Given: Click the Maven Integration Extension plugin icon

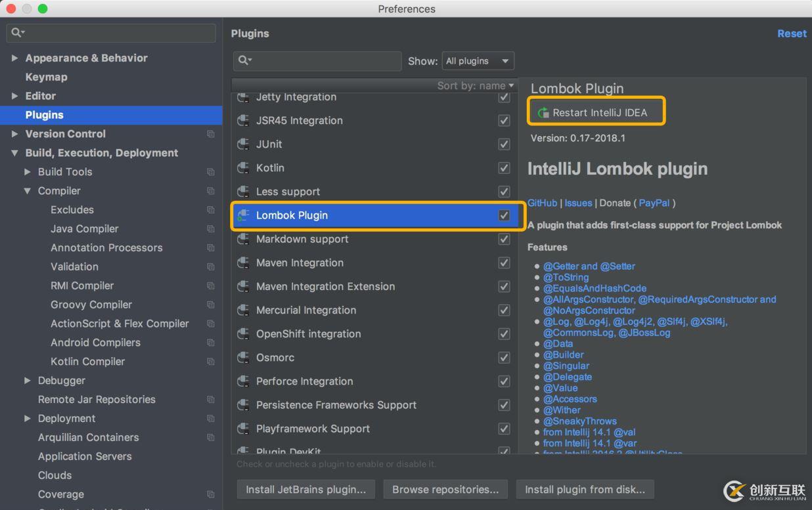Looking at the screenshot, I should coord(244,286).
